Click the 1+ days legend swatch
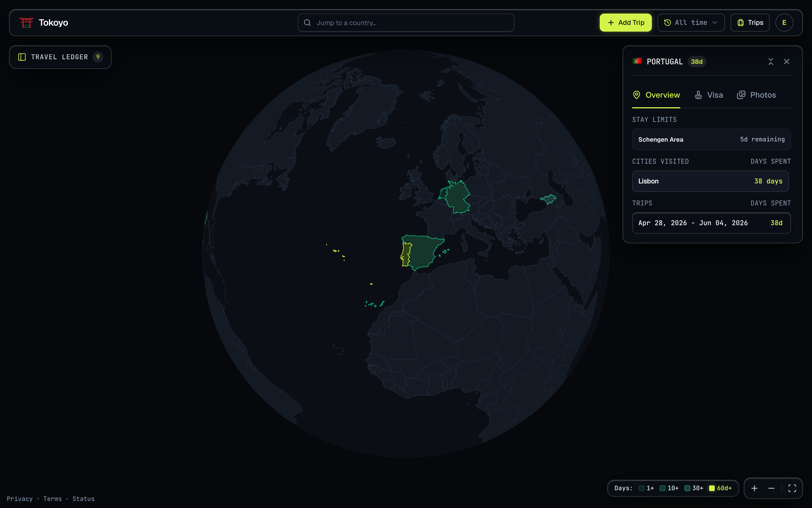This screenshot has width=812, height=508. (641, 488)
